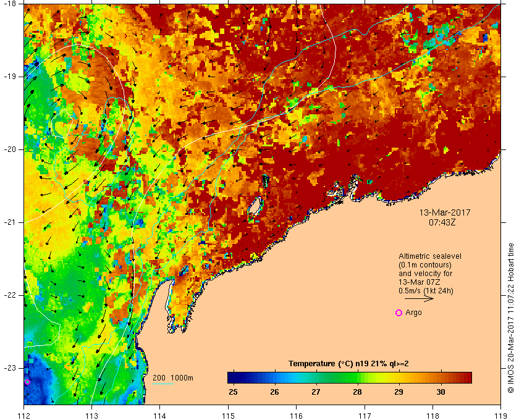Click the latitude axis label '-23'
519x420 pixels.
(x=10, y=368)
